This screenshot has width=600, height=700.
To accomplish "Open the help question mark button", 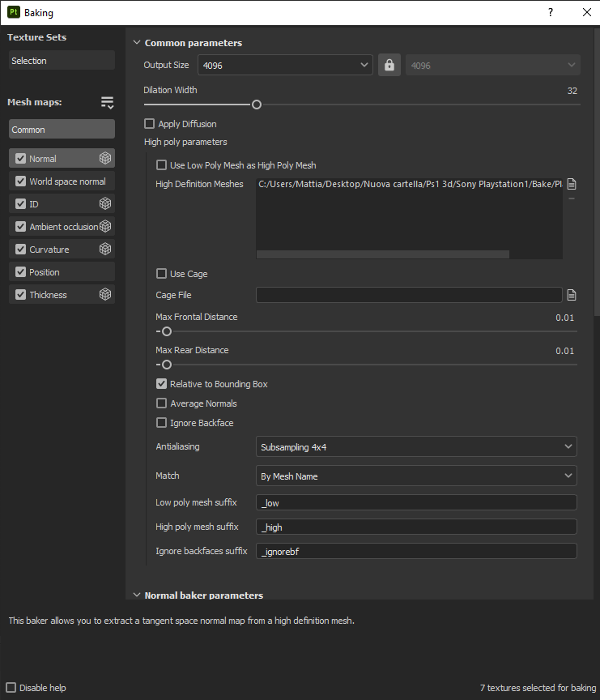I will point(550,12).
